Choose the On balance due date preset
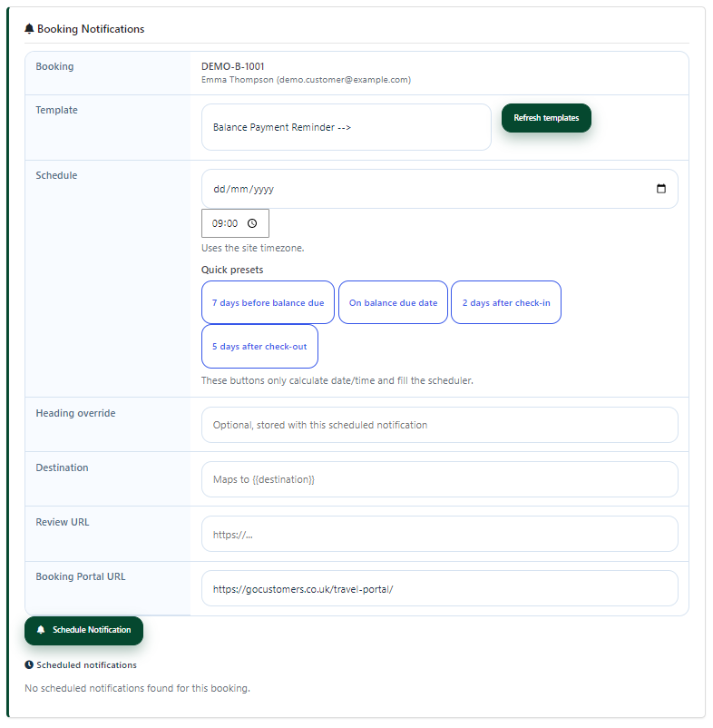The height and width of the screenshot is (728, 713). [393, 302]
